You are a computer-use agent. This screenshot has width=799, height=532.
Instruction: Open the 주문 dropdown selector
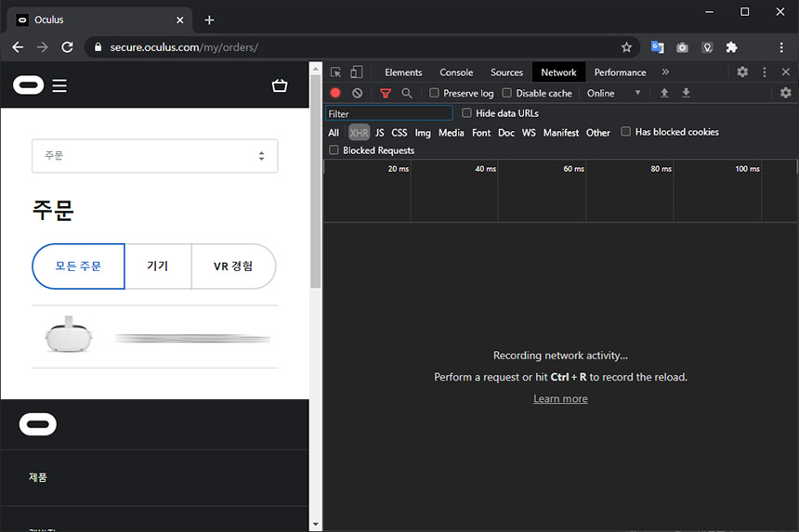point(155,156)
